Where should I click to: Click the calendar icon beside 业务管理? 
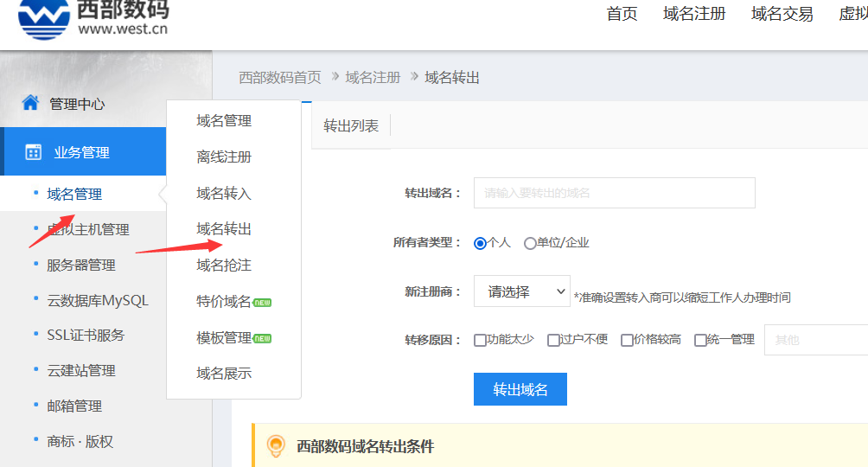coord(34,152)
